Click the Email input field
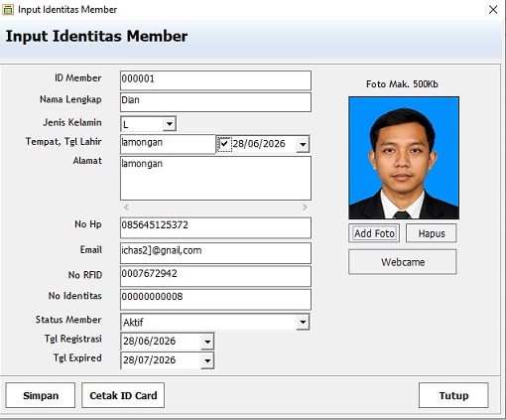The width and height of the screenshot is (506, 420). [215, 253]
